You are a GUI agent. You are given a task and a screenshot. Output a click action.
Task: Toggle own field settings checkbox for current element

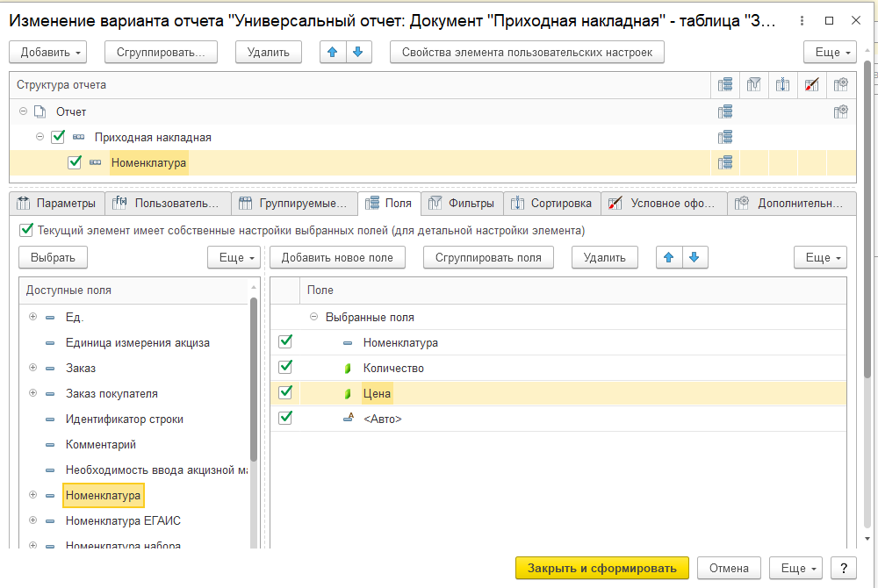[x=25, y=231]
